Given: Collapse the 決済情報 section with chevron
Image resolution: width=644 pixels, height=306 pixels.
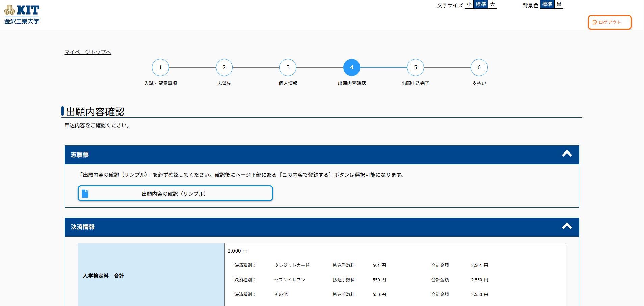Looking at the screenshot, I should coord(567,226).
